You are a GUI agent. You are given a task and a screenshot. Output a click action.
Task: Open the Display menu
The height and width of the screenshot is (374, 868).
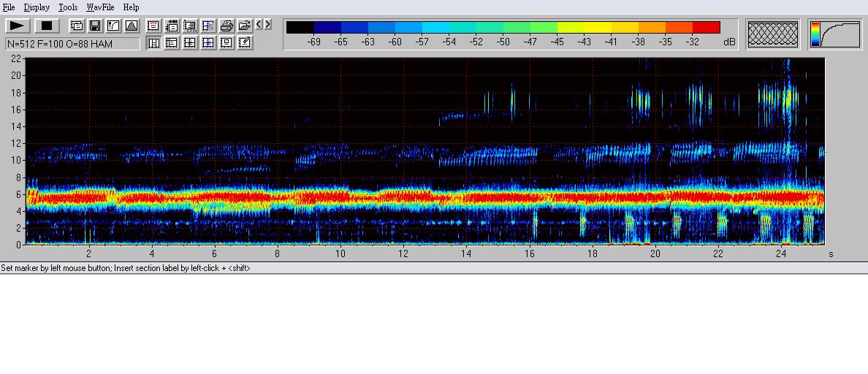(x=37, y=7)
